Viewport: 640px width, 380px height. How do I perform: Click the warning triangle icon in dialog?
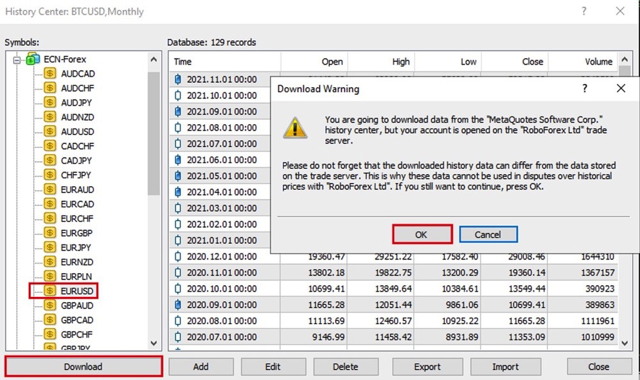pyautogui.click(x=295, y=128)
